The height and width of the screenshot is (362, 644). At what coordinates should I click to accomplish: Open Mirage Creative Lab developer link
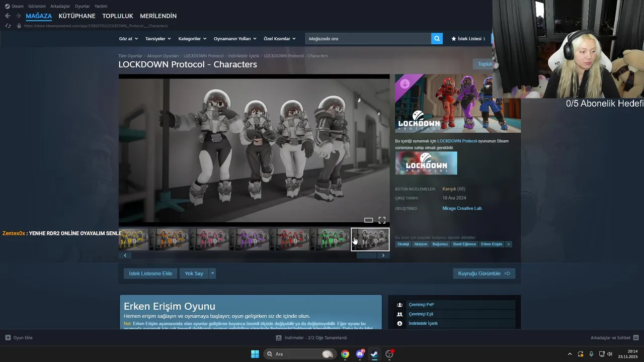(462, 208)
